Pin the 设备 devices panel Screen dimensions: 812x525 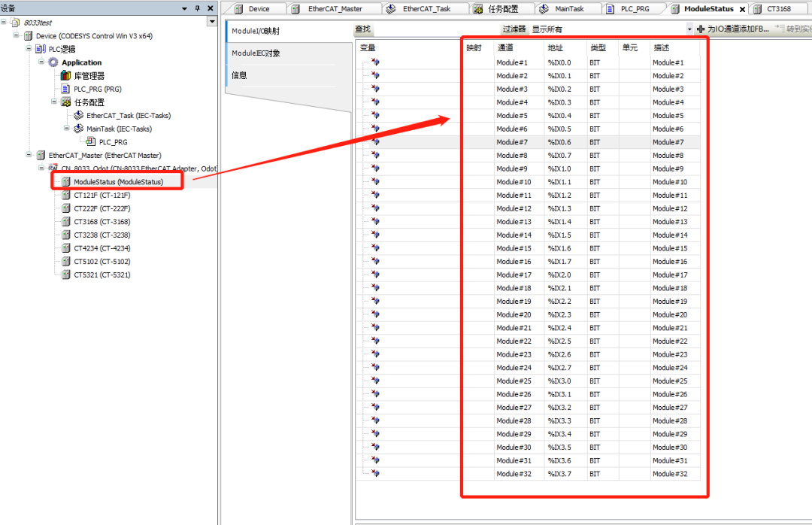pos(197,8)
